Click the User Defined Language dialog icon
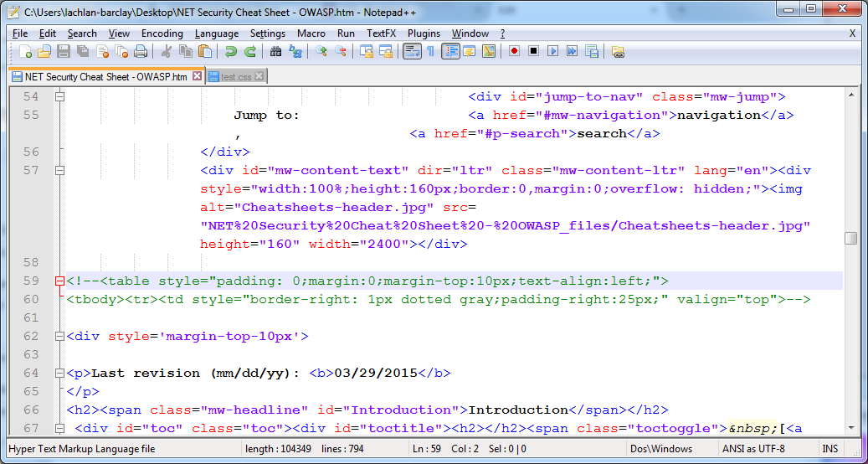868x464 pixels. pyautogui.click(x=470, y=51)
